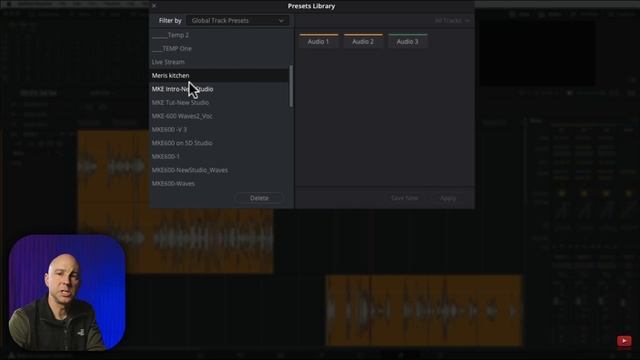This screenshot has width=640, height=360.
Task: Select the Meris kitchen preset
Action: click(x=220, y=76)
